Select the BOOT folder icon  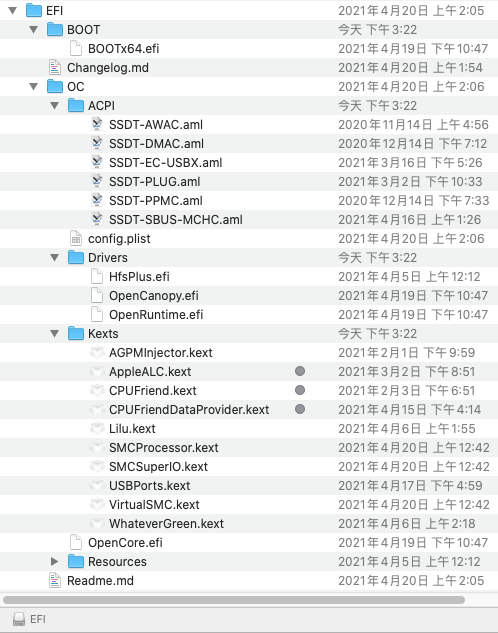[55, 29]
